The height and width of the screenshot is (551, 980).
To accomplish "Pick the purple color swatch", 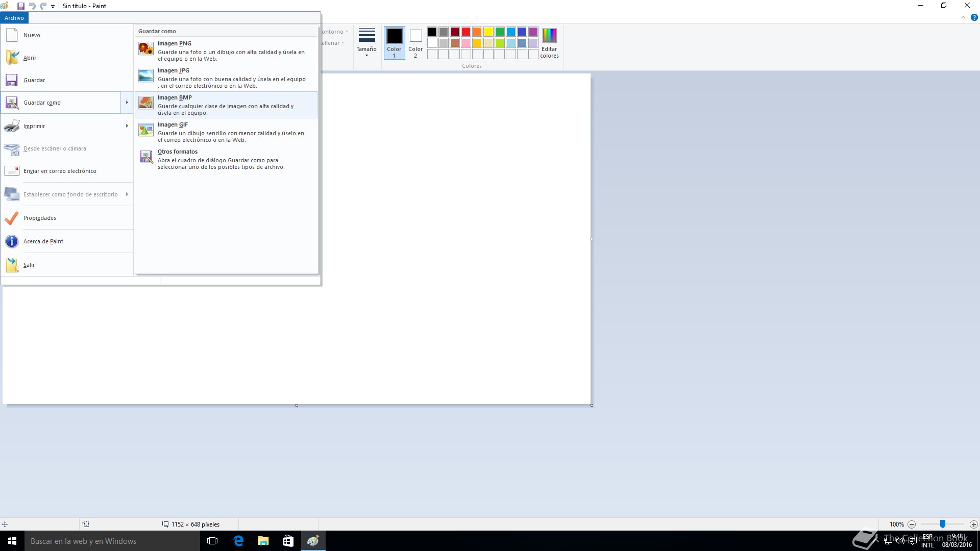I will click(533, 32).
